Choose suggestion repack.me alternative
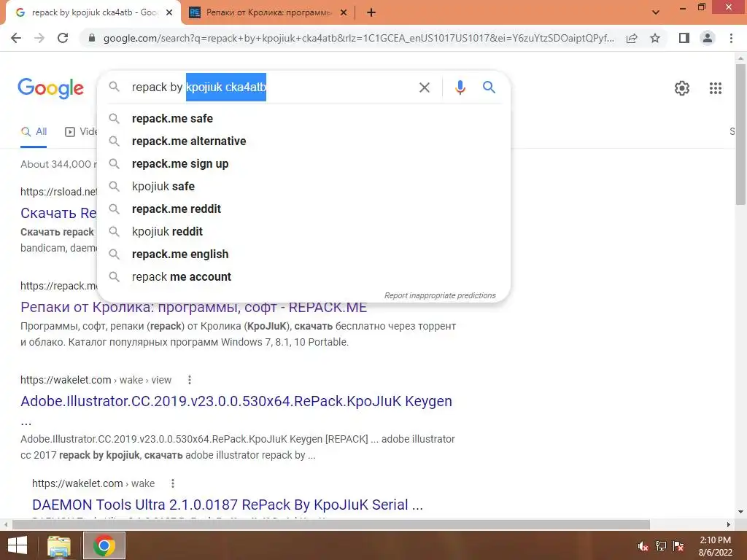This screenshot has width=747, height=560. (303, 141)
